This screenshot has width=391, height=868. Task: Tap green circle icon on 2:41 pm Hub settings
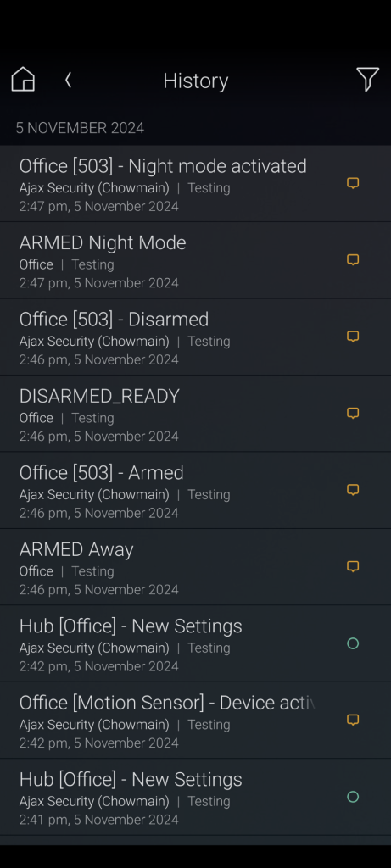point(353,797)
